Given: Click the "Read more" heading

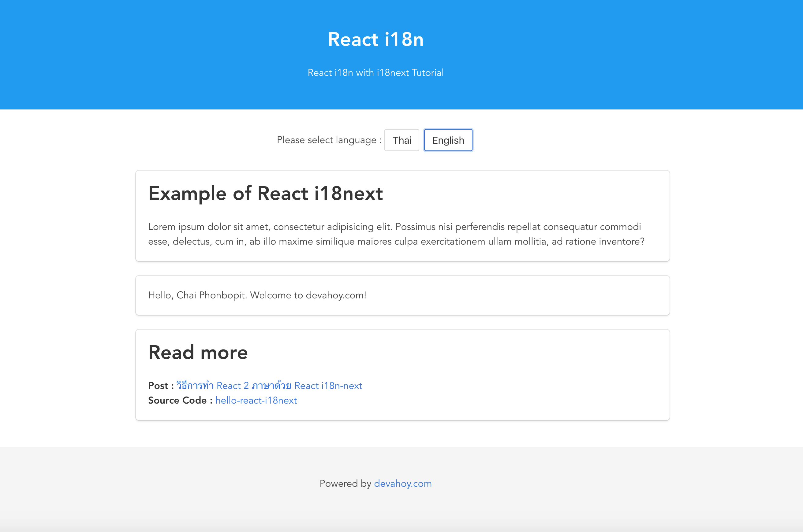Looking at the screenshot, I should pos(198,353).
